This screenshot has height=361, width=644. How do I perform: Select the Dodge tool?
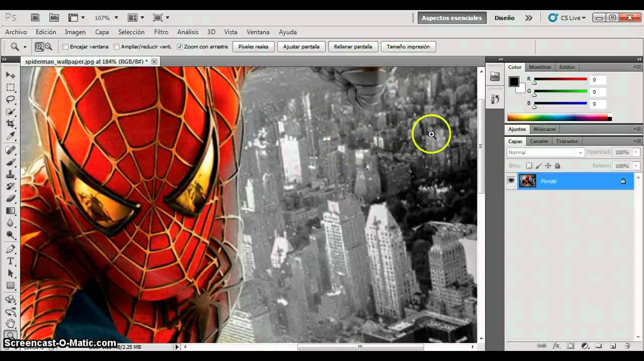point(11,235)
